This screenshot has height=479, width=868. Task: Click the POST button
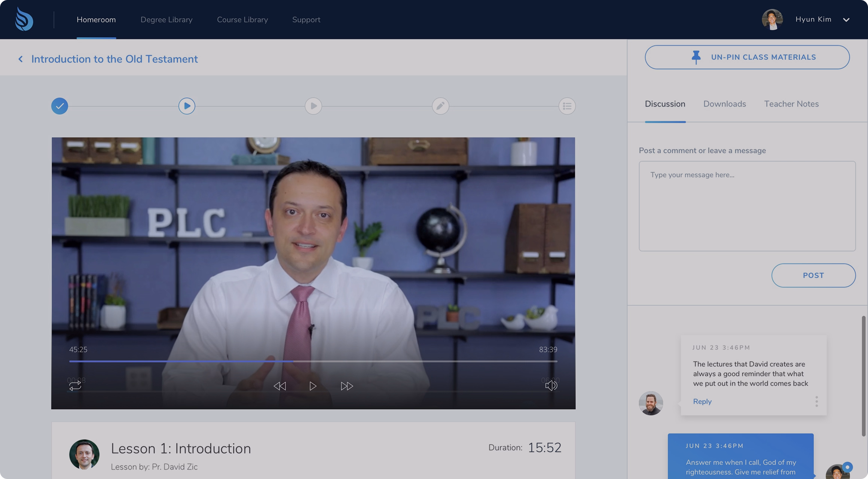point(813,275)
